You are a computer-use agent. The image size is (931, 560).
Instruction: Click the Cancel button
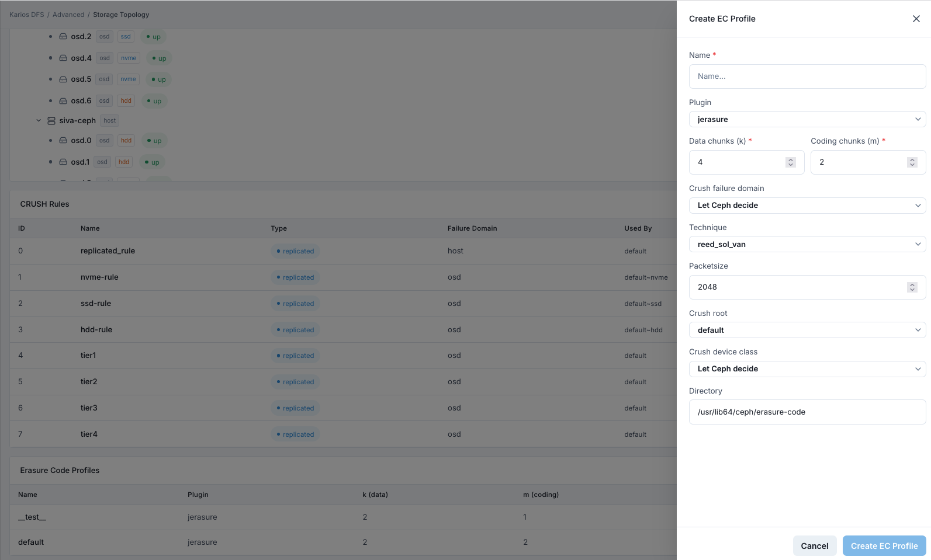click(814, 546)
